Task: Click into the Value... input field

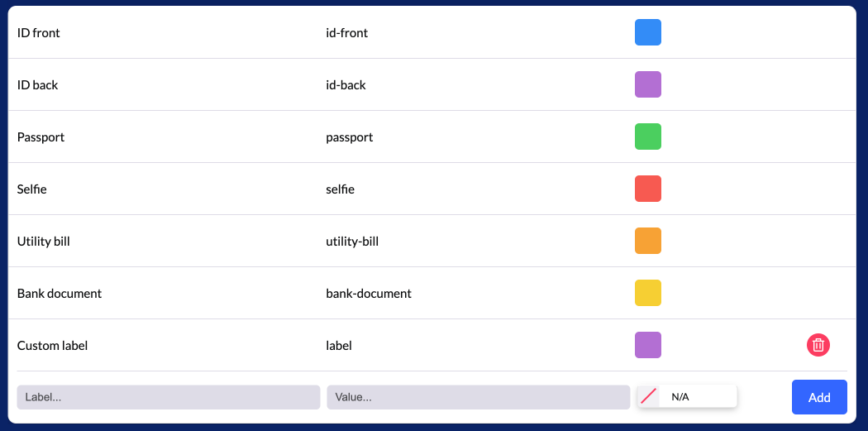Action: (478, 397)
